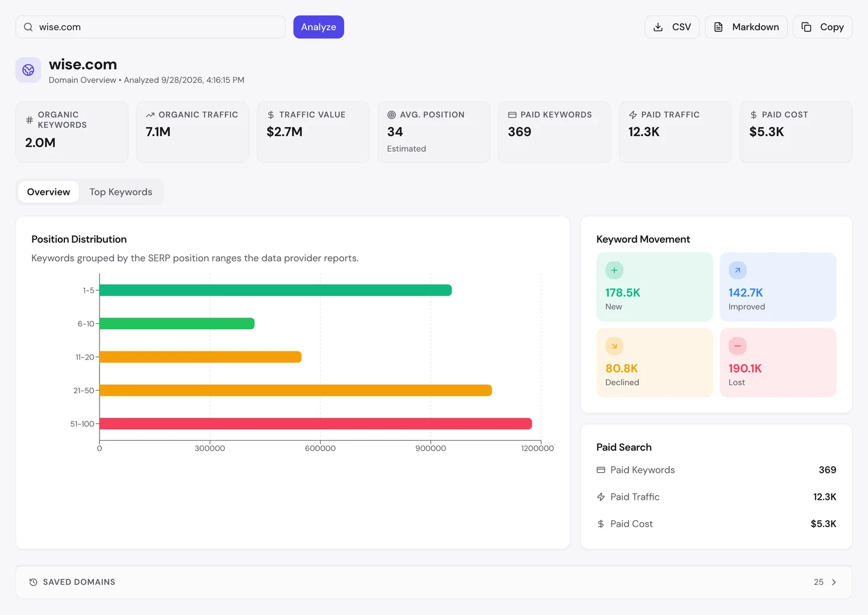Click the 369 value in Paid Search panel
Viewport: 868px width, 615px height.
[x=828, y=470]
